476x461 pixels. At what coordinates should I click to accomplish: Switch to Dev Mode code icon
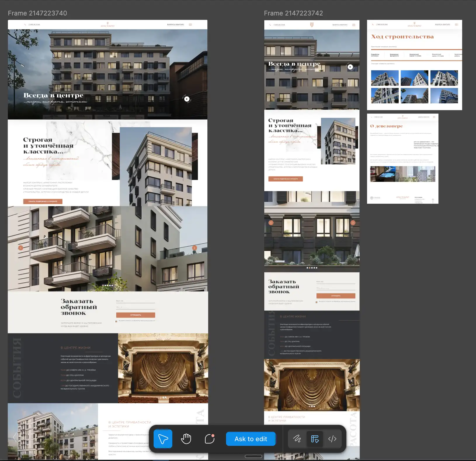pyautogui.click(x=332, y=439)
